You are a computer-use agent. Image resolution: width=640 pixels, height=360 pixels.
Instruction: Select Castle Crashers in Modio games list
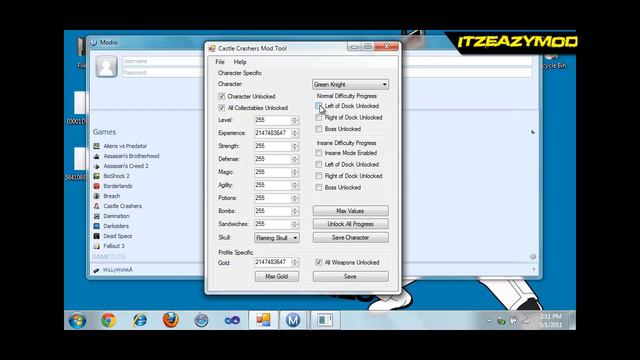[122, 206]
